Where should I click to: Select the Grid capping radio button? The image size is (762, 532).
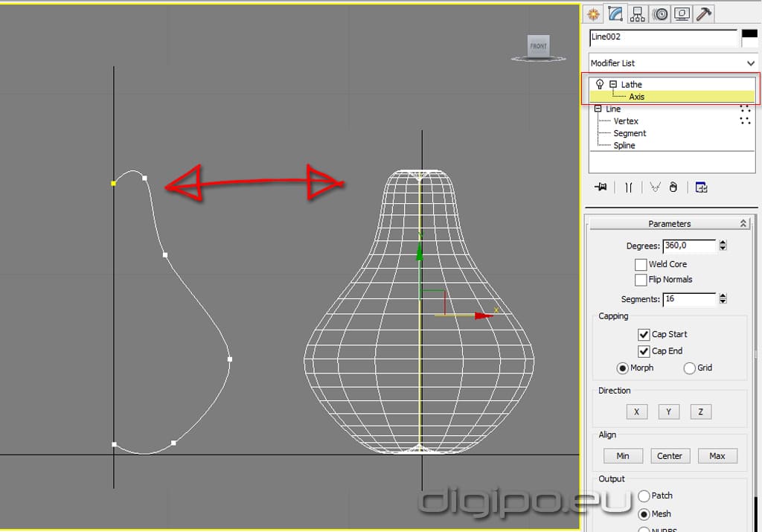point(689,368)
